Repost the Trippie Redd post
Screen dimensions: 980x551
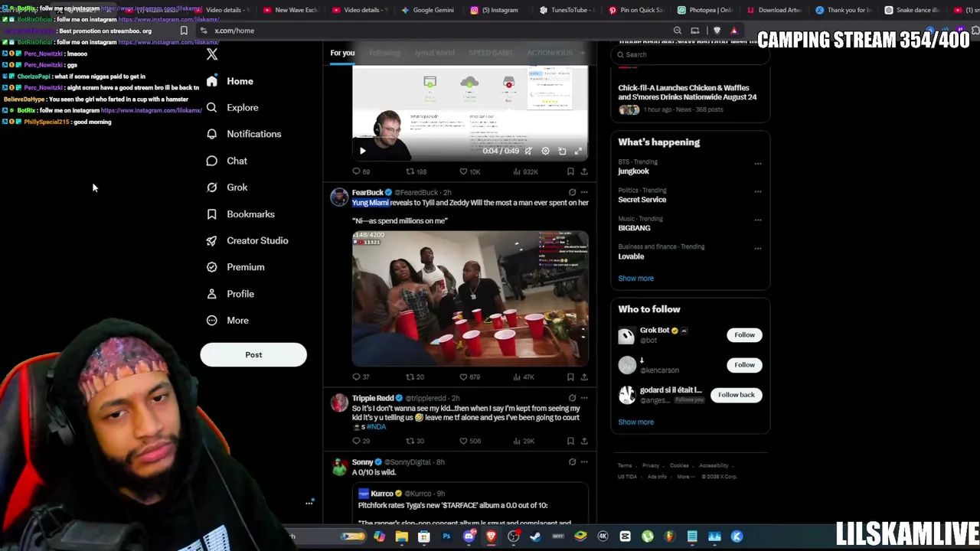tap(410, 441)
